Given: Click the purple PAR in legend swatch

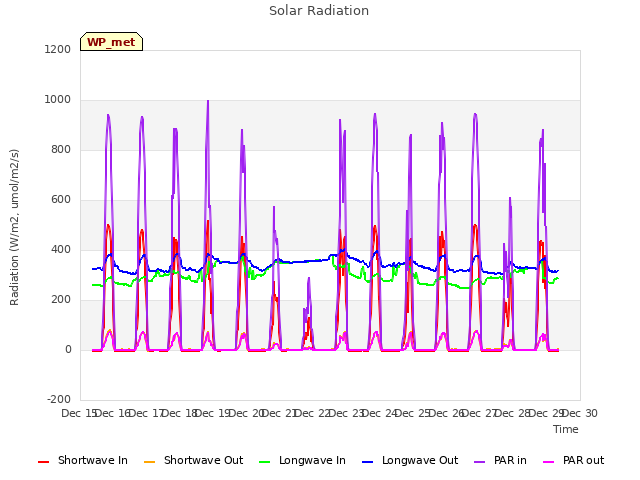Looking at the screenshot, I should pyautogui.click(x=480, y=462).
